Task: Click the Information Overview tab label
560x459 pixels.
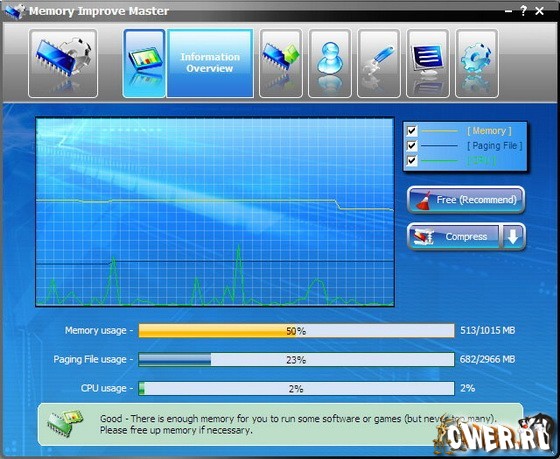Action: click(210, 63)
